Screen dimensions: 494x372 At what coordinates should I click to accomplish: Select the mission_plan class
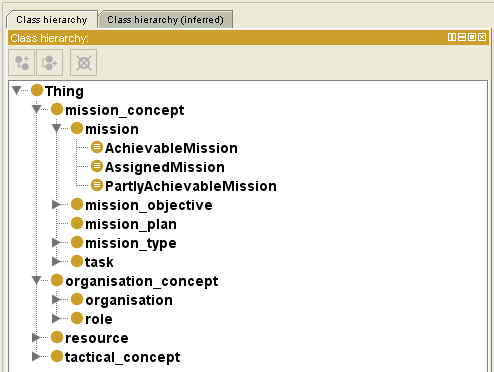coord(131,224)
